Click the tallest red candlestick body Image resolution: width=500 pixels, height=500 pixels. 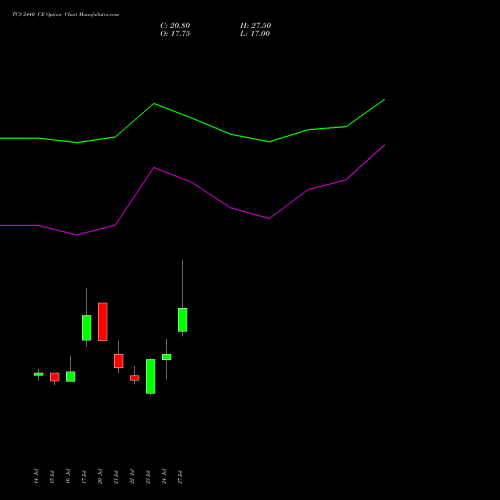coord(103,322)
